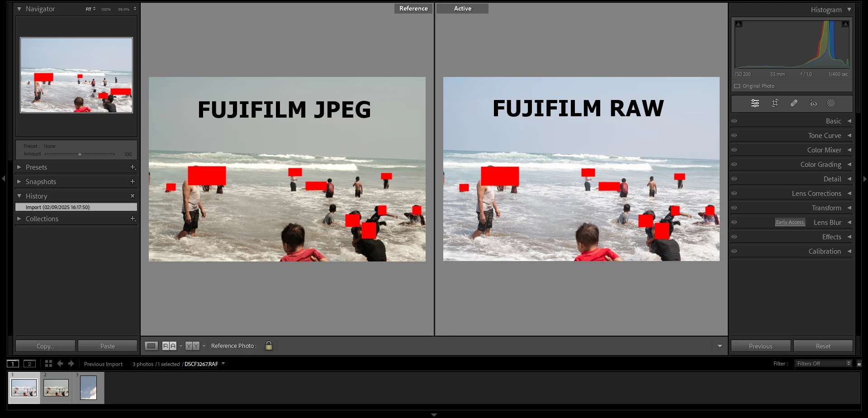Click the Paste button
Viewport: 868px width, 418px height.
[x=108, y=346]
